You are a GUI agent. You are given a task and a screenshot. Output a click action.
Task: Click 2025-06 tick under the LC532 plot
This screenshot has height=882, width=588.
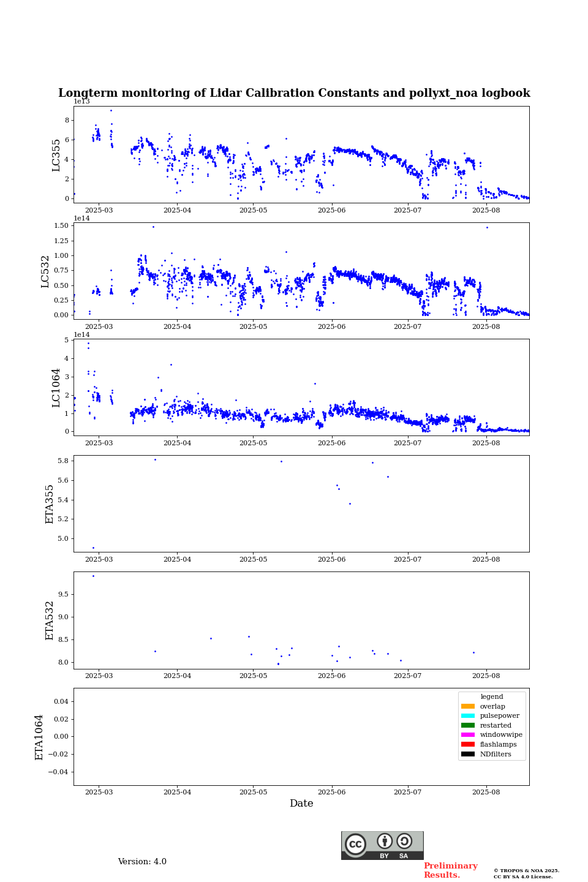331,326
